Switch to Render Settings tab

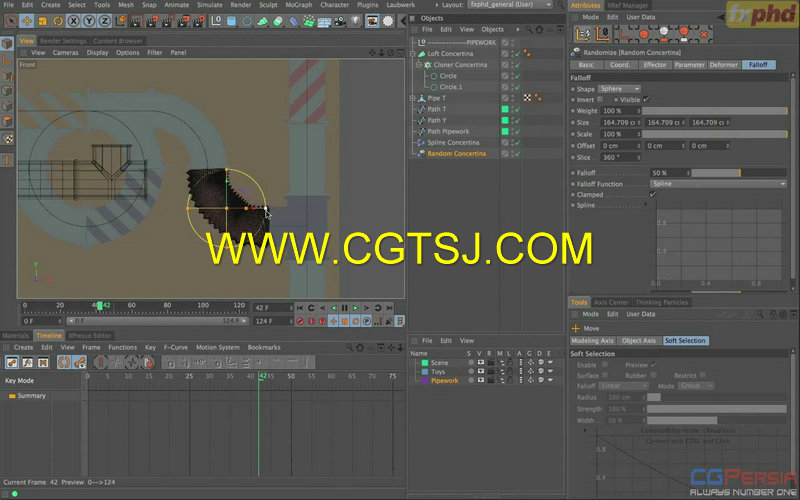tap(63, 41)
